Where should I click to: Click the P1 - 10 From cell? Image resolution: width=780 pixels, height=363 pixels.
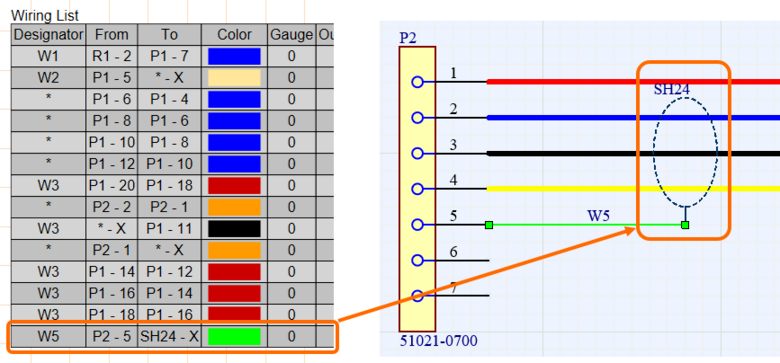(112, 142)
